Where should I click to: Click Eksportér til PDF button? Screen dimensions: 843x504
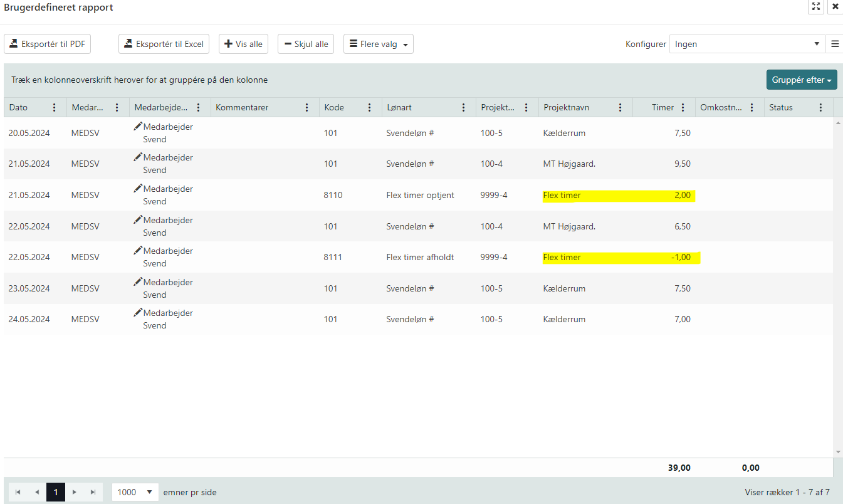pyautogui.click(x=48, y=44)
